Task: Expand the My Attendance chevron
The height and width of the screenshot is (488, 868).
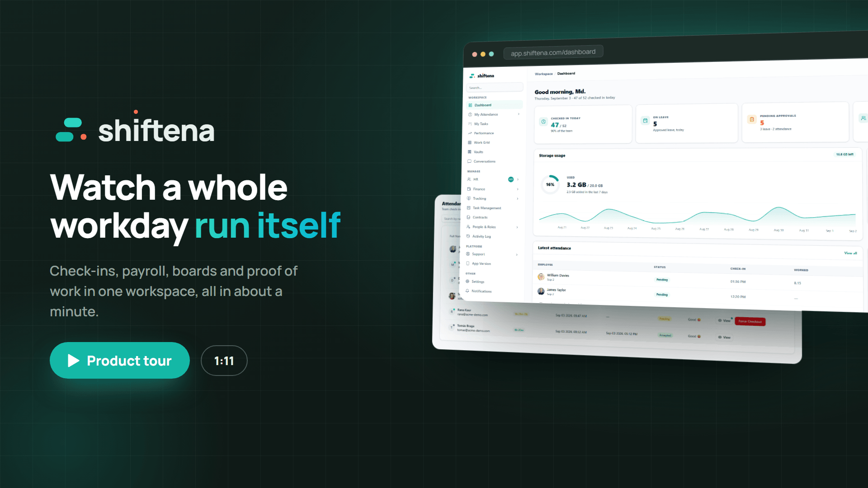Action: click(519, 114)
